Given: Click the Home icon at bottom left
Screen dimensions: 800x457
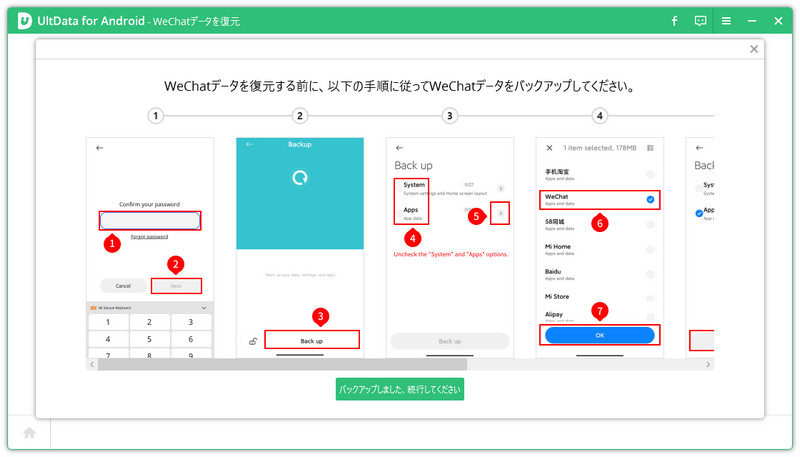Looking at the screenshot, I should (x=30, y=433).
